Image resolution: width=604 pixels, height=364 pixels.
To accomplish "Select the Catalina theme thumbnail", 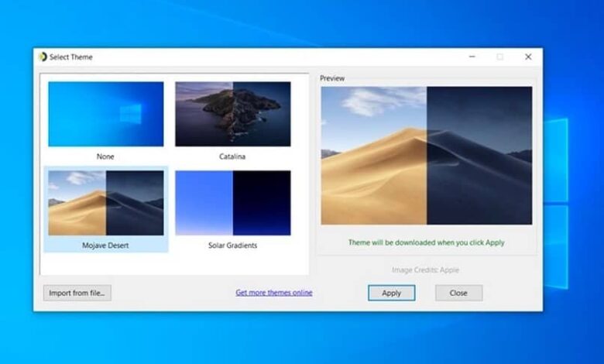I will [233, 114].
